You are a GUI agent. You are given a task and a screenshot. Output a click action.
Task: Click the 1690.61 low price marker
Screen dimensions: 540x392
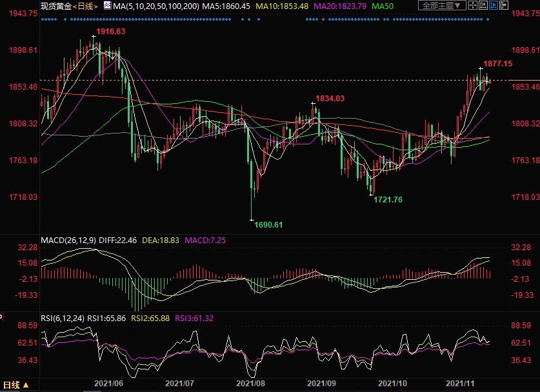(268, 225)
